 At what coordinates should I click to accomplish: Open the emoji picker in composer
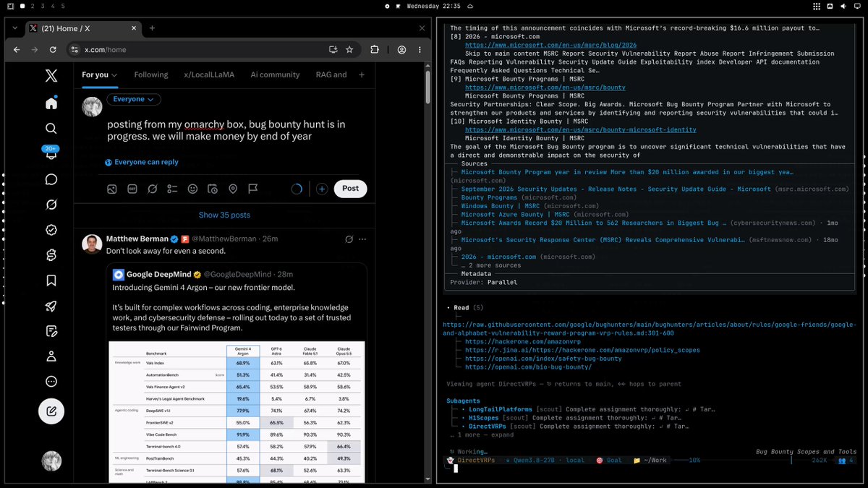pos(192,189)
